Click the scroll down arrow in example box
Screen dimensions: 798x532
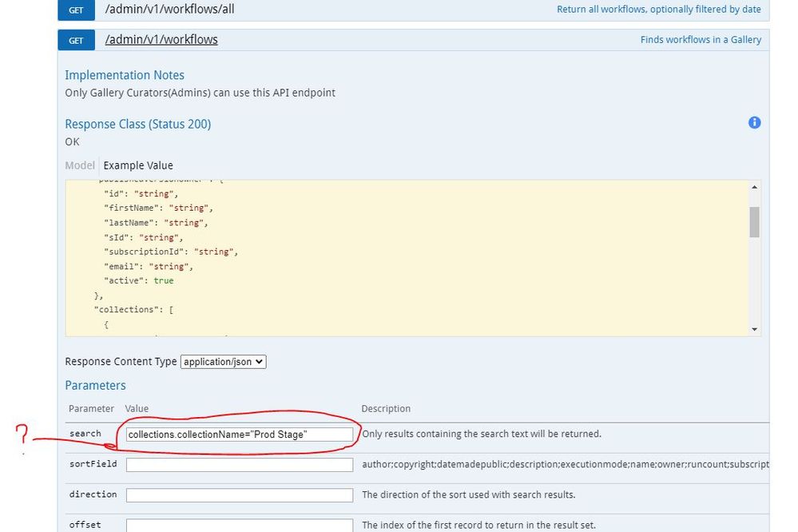pos(755,329)
